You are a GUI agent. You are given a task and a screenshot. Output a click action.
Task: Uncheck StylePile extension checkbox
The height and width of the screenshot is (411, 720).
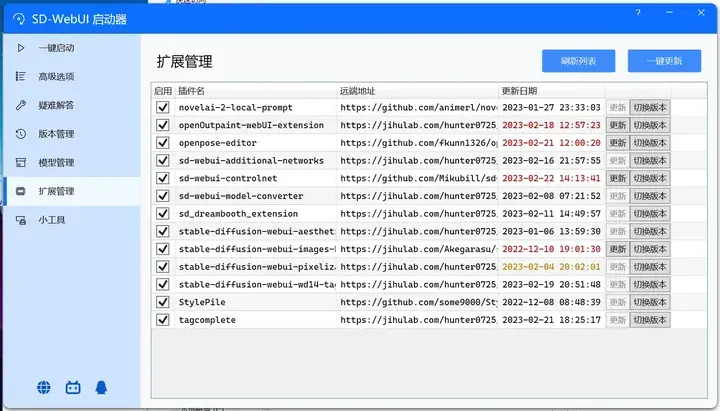coord(163,302)
